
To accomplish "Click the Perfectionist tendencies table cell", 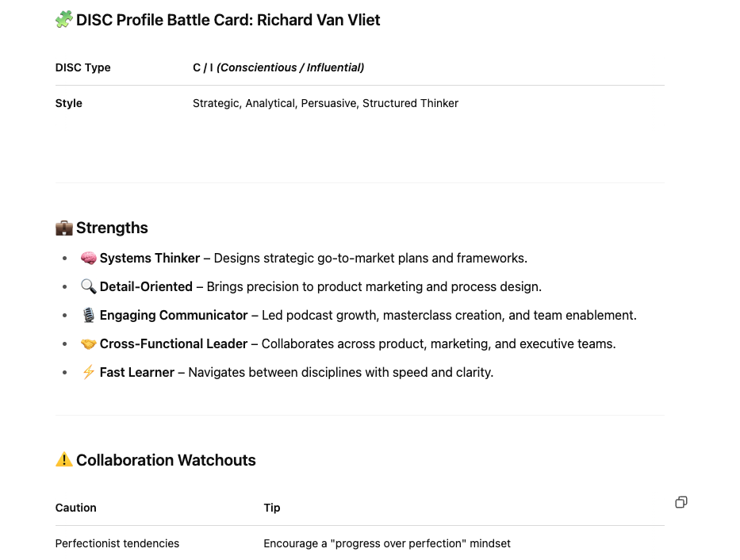I will pos(117,543).
